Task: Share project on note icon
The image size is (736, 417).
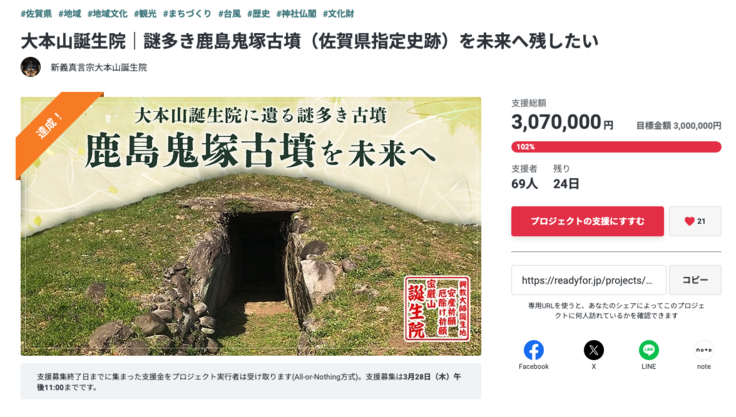Action: coord(704,350)
